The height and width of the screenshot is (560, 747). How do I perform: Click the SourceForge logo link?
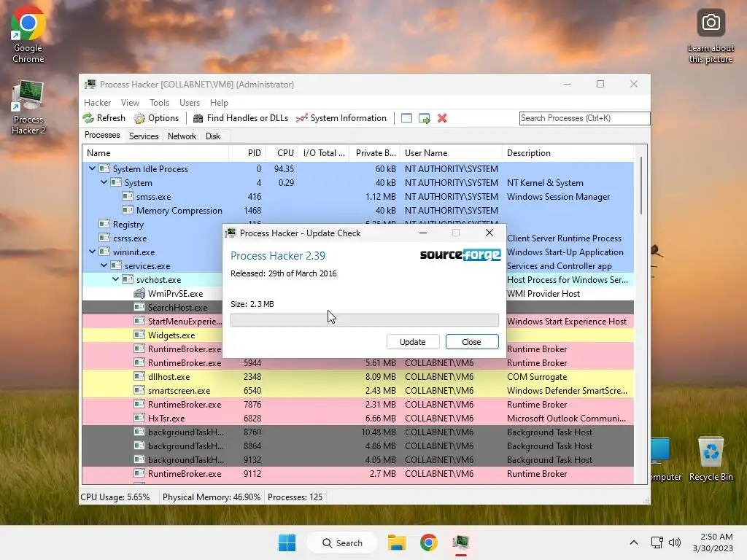coord(460,254)
